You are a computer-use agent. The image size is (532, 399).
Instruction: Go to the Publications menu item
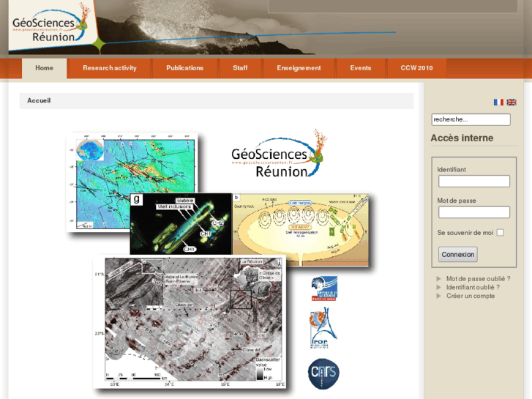click(x=184, y=68)
